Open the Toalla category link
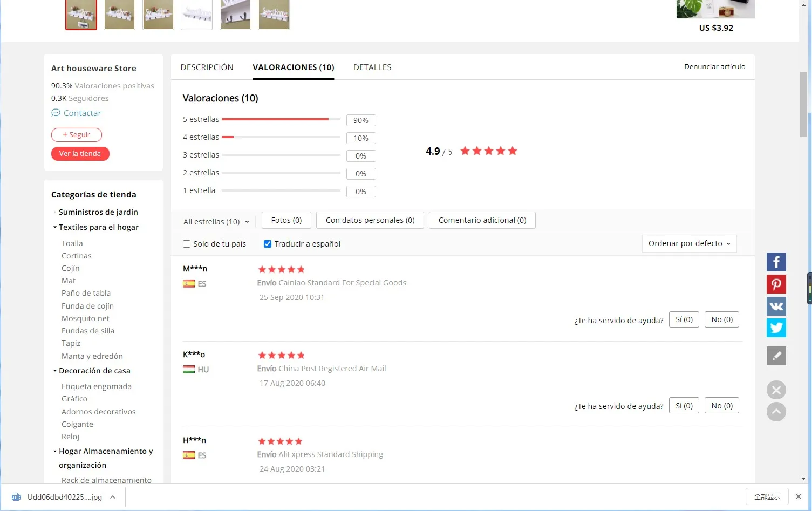812x511 pixels. (x=72, y=243)
